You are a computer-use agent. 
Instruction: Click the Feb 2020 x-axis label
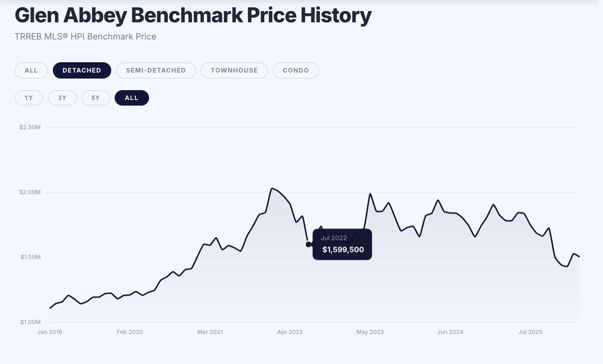(130, 332)
